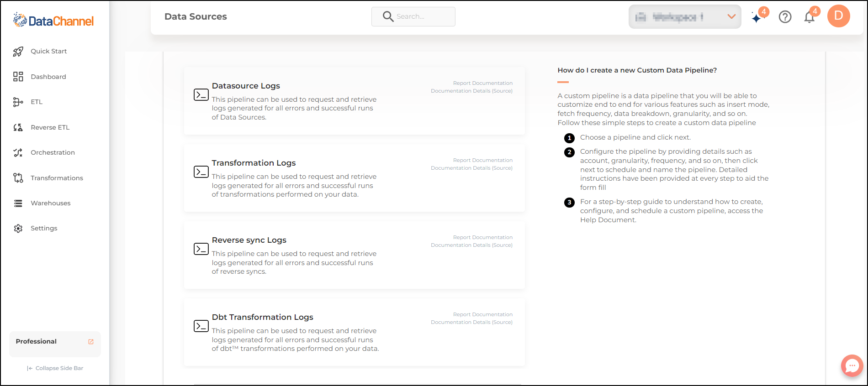Click the Datasource Logs terminal icon
Screen dimensions: 868x386
201,94
